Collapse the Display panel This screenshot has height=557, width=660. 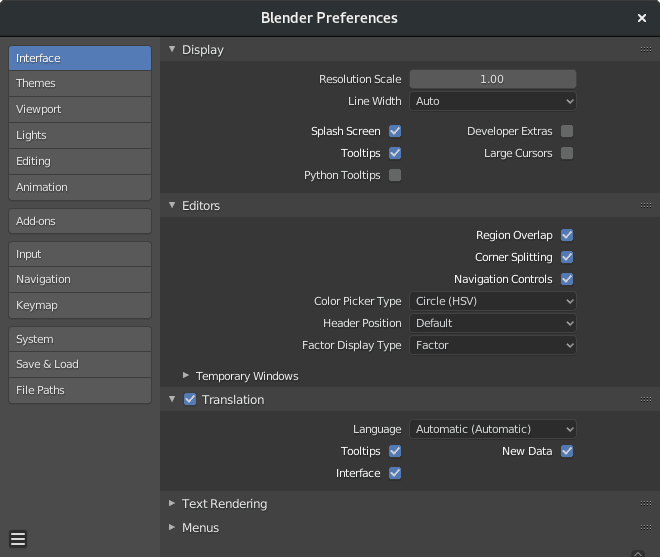pyautogui.click(x=172, y=49)
